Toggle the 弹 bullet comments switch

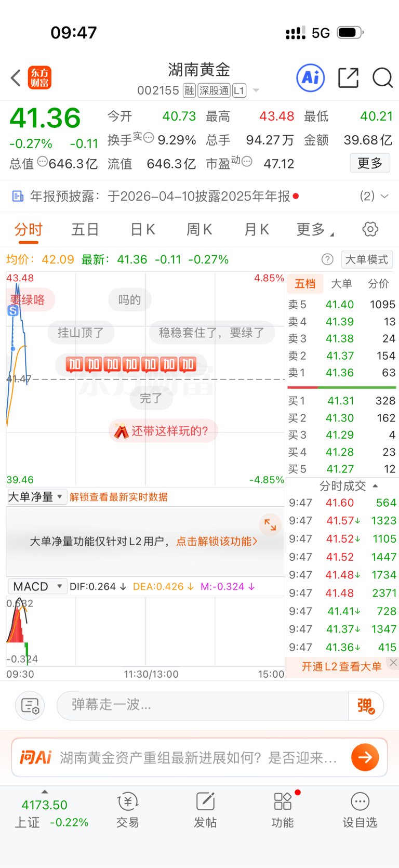366,705
